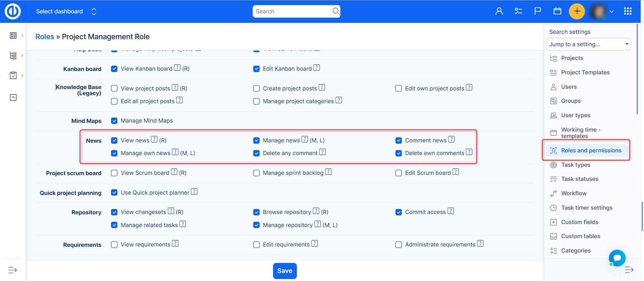This screenshot has width=644, height=281.
Task: Open the apps grid menu icon
Action: (628, 11)
